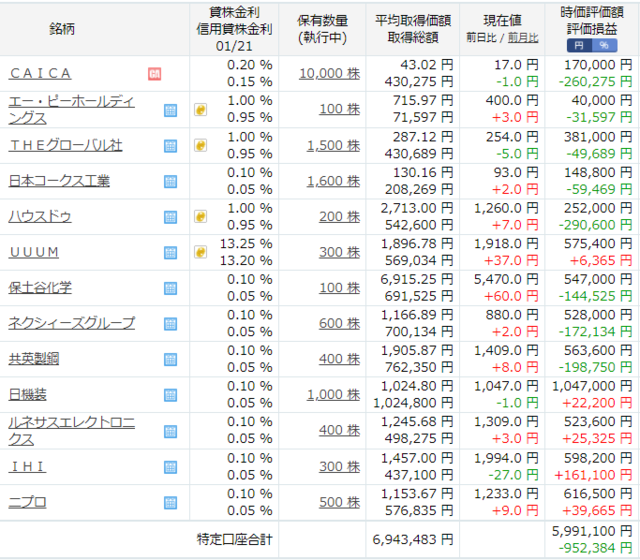This screenshot has height=560, width=640.
Task: Open the ニプロ stock link
Action: click(27, 502)
